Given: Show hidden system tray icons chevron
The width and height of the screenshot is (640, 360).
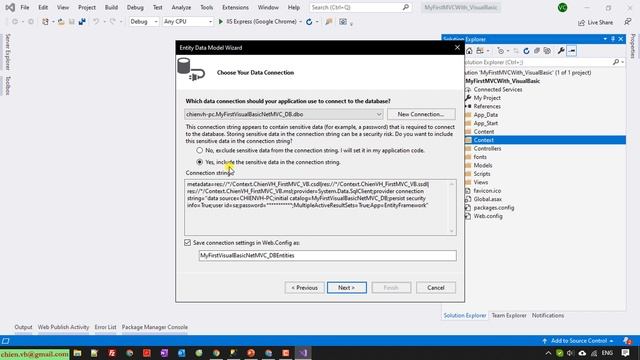Looking at the screenshot, I should click(x=548, y=353).
